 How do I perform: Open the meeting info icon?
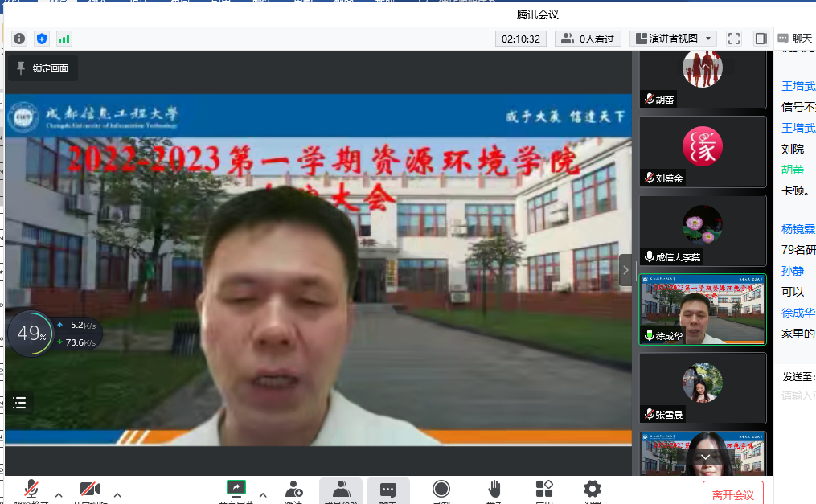19,39
